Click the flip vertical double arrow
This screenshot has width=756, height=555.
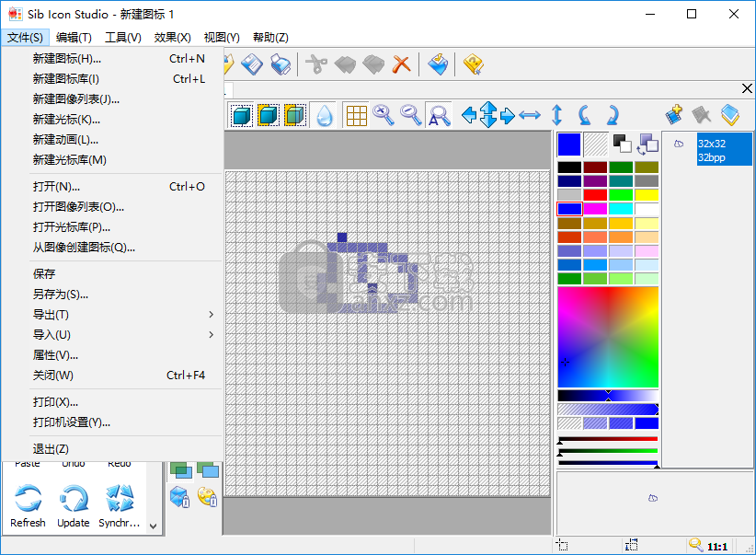click(556, 115)
